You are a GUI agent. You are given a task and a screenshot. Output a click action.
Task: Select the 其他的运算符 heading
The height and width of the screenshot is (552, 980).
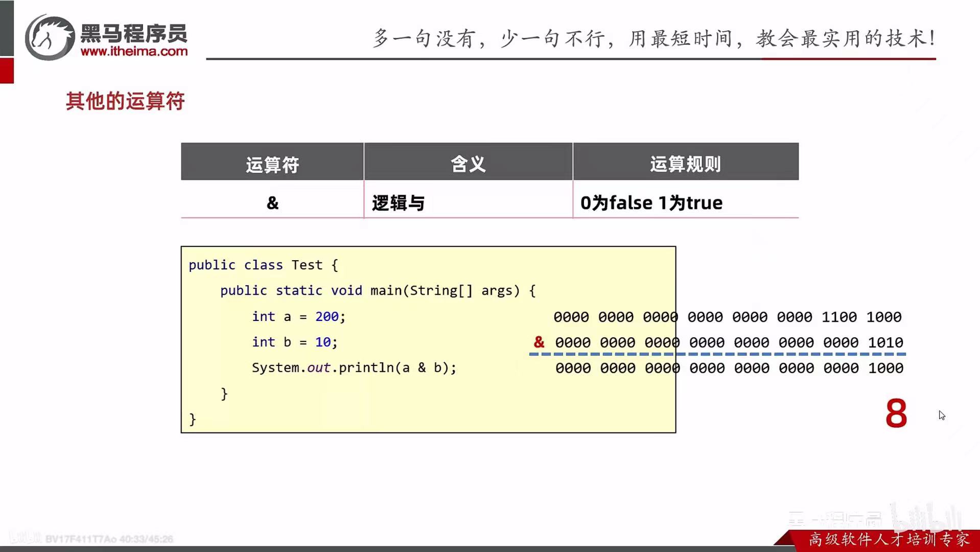coord(126,101)
